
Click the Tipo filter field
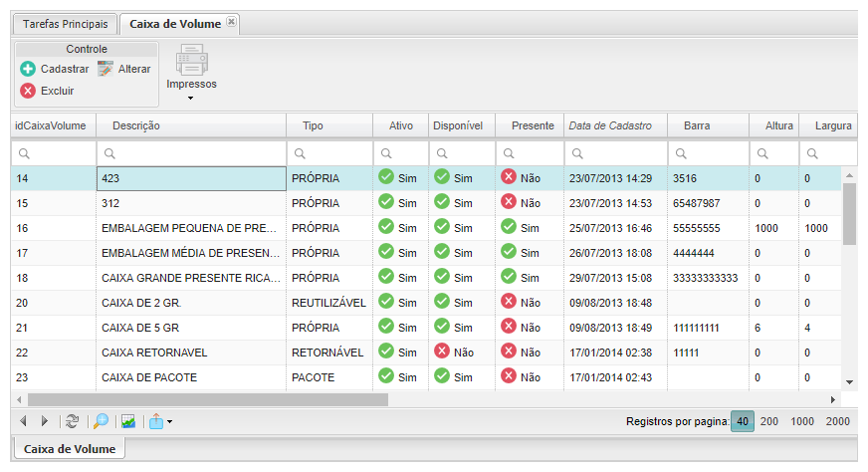point(329,153)
